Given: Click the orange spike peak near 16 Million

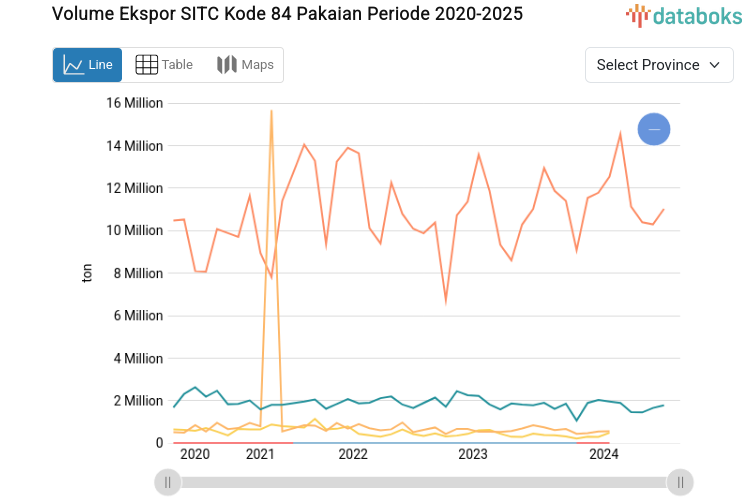Looking at the screenshot, I should (x=271, y=111).
